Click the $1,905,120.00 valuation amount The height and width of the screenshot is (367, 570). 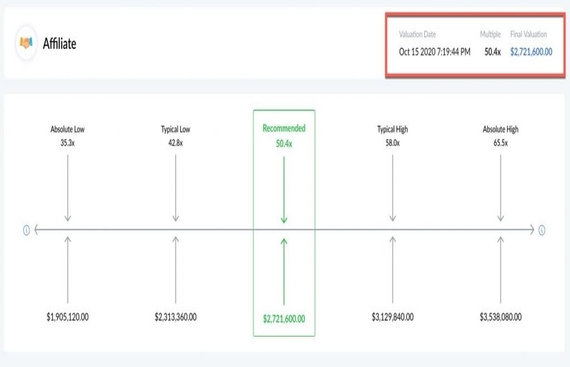pos(68,317)
